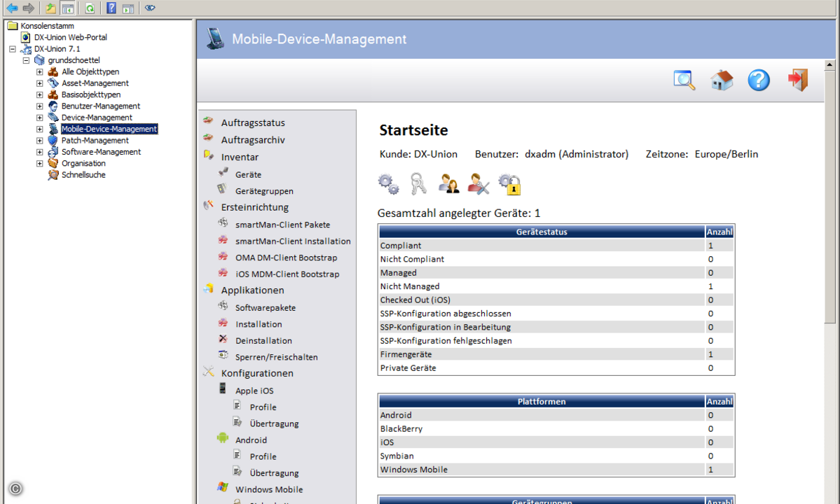The image size is (840, 504).
Task: Open Auftragsarchiv in the sidebar menu
Action: tap(253, 139)
